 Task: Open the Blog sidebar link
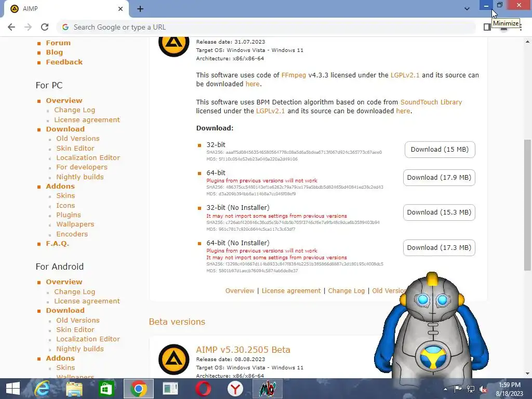[54, 52]
